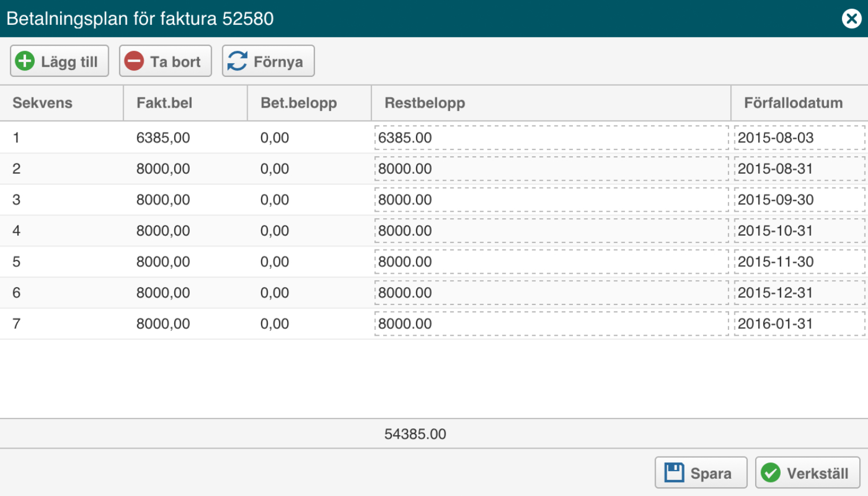Select Sekvens cell 4

click(61, 230)
